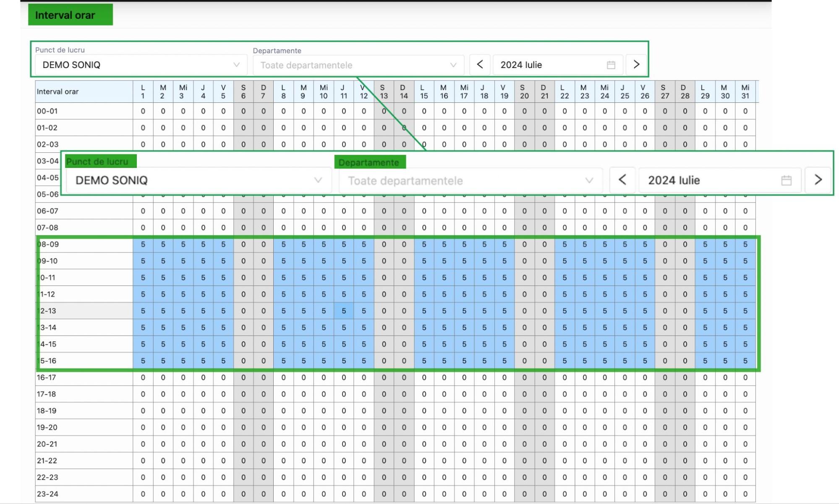
Task: Click the 22-23 interval row label
Action: click(x=84, y=478)
